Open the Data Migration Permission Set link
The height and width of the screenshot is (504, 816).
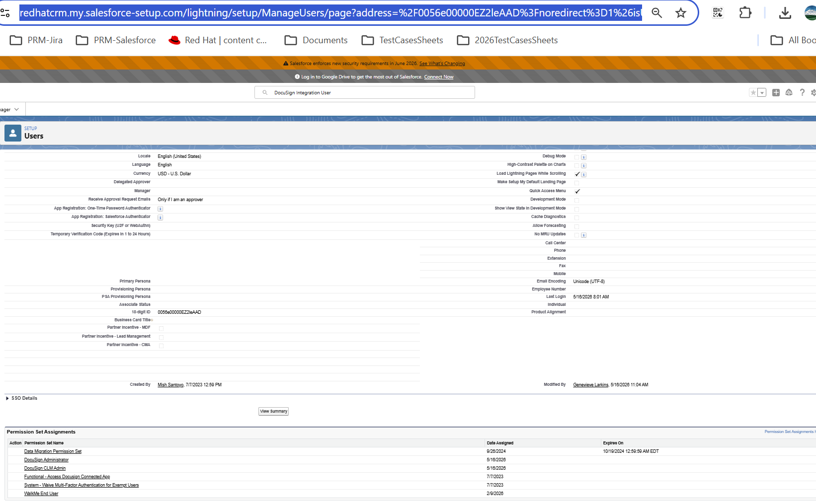(53, 451)
